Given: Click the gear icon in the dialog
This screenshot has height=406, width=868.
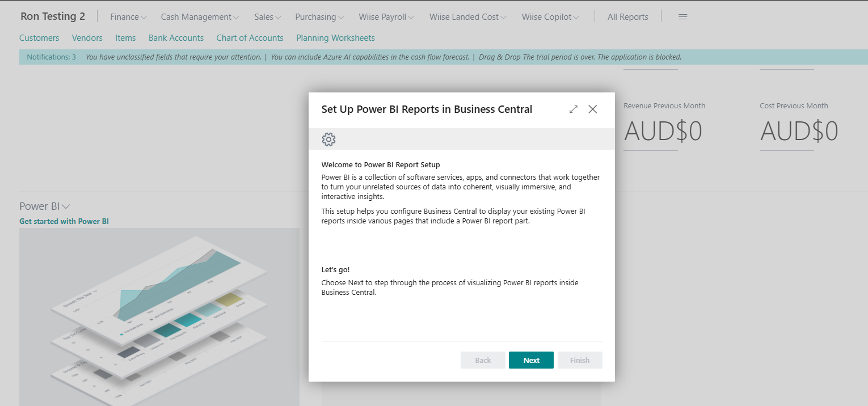Looking at the screenshot, I should [328, 139].
